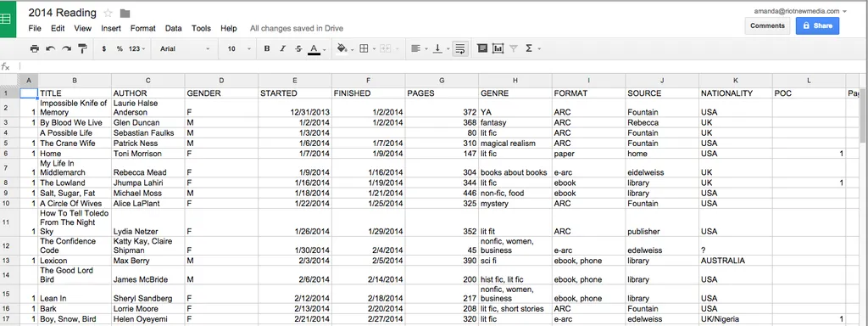Toggle italic formatting
868x326 pixels.
click(x=283, y=48)
